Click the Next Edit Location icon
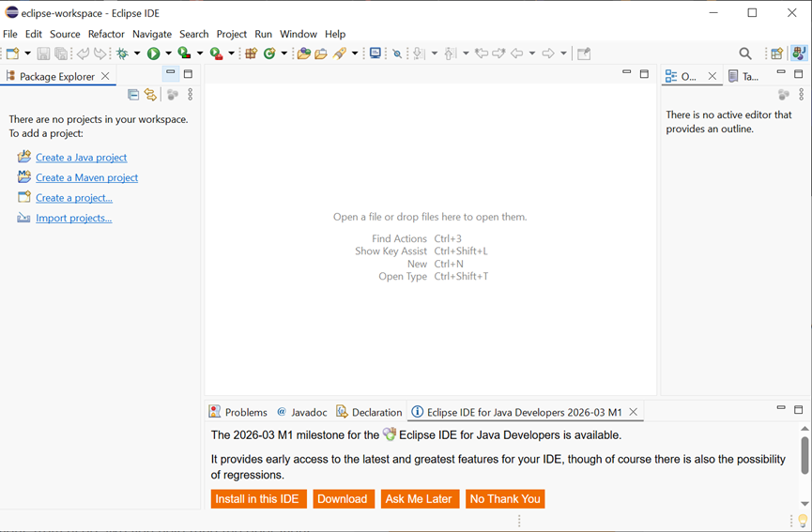812x532 pixels. (x=499, y=53)
